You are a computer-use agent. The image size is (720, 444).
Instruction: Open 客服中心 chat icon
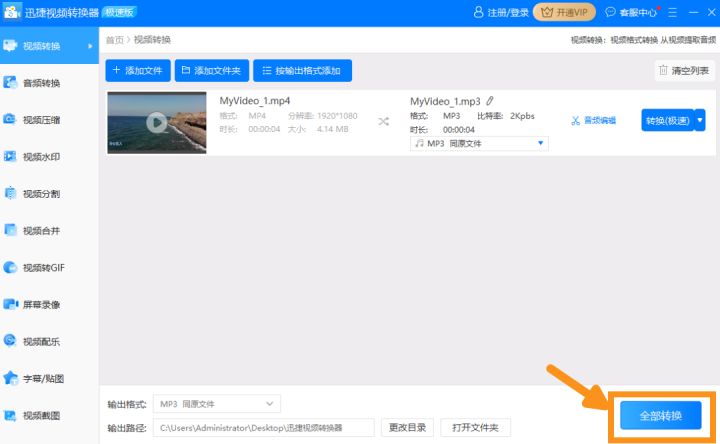610,12
